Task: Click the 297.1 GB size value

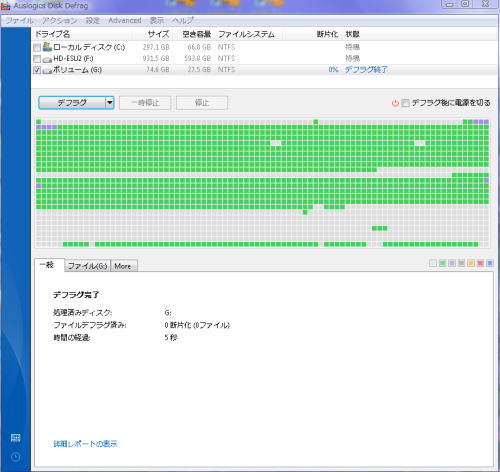Action: tap(156, 47)
